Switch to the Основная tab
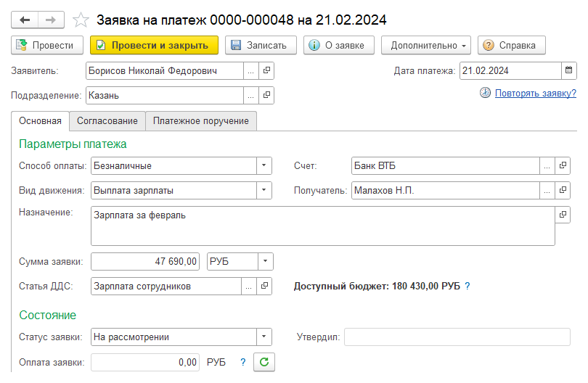This screenshot has height=383, width=588. pyautogui.click(x=40, y=121)
